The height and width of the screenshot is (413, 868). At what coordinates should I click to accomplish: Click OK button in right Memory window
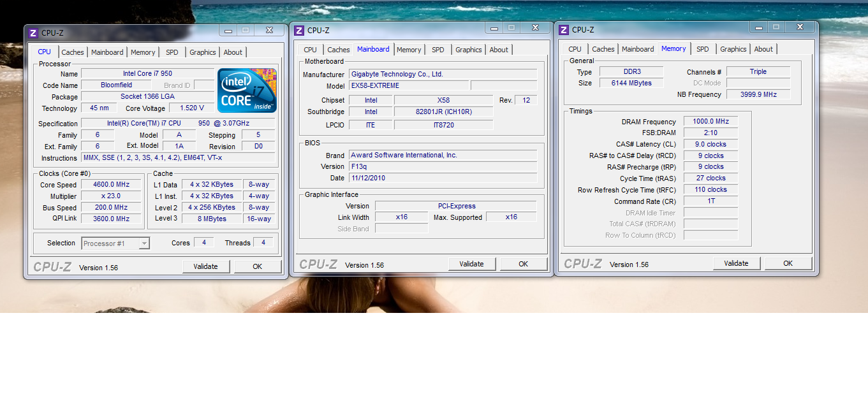[x=788, y=263]
